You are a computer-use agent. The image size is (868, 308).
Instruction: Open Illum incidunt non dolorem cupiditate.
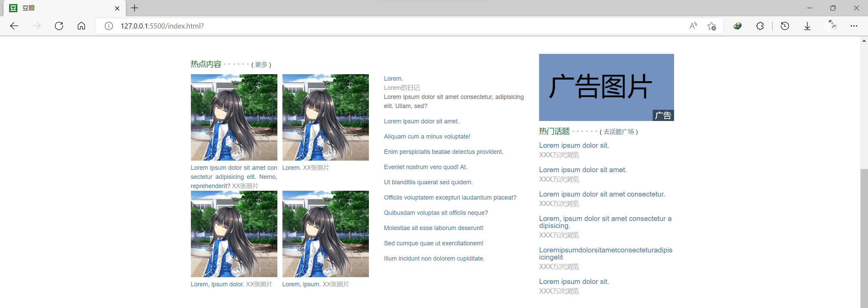click(x=434, y=258)
